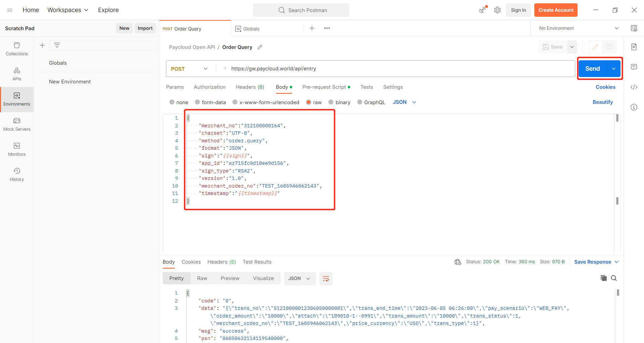Click the Send button
Screen dimensions: 644x343
[593, 69]
